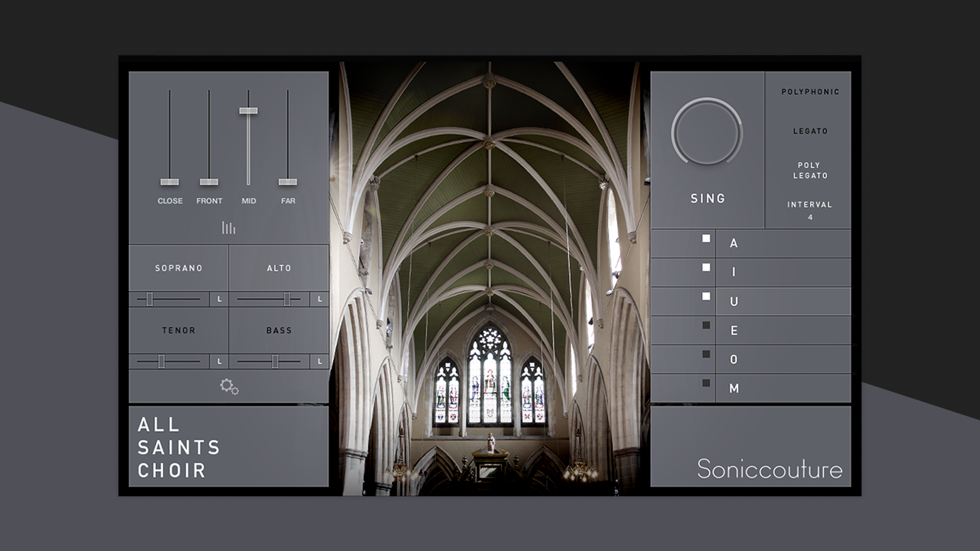Select the Bass section panel

click(279, 330)
